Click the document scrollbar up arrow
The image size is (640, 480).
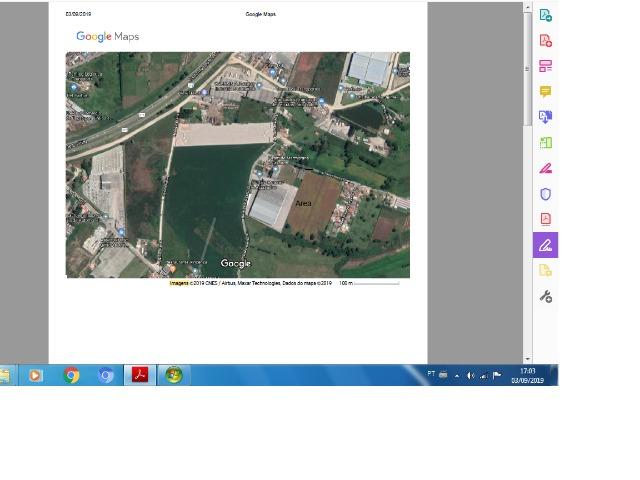(x=527, y=7)
